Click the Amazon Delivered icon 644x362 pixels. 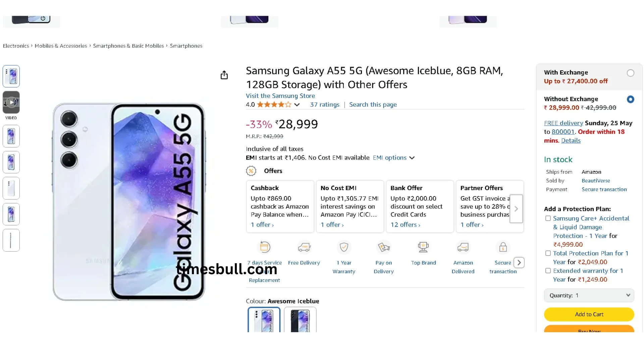(463, 248)
